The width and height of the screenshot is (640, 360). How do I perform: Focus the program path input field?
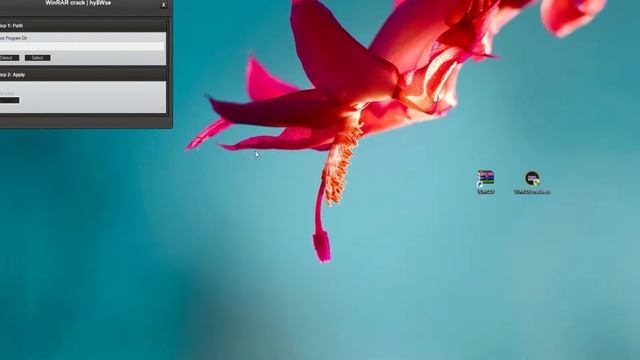(x=82, y=47)
